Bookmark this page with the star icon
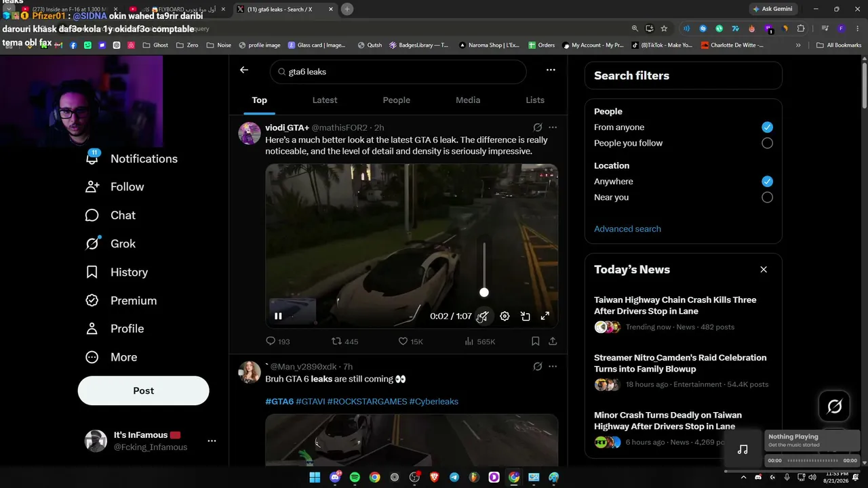 click(664, 28)
